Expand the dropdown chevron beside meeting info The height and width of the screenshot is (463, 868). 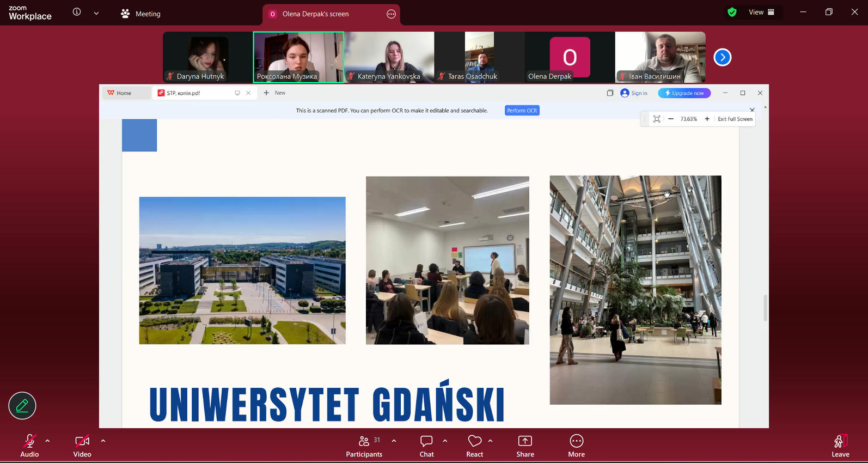(x=96, y=13)
